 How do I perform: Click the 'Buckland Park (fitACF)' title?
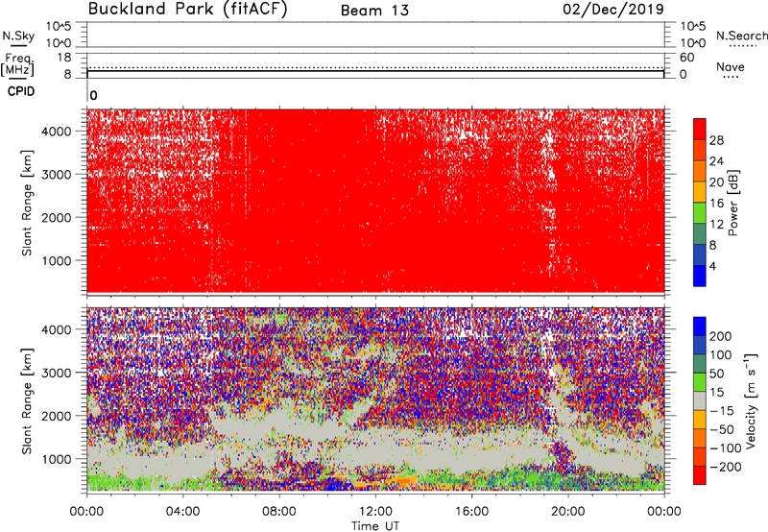click(x=187, y=9)
